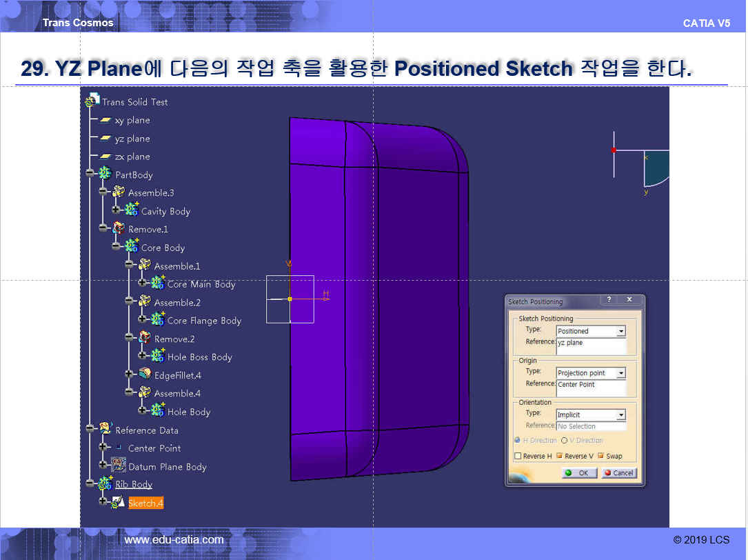The image size is (748, 560).
Task: Select the Trans Solid Test root icon
Action: point(92,101)
